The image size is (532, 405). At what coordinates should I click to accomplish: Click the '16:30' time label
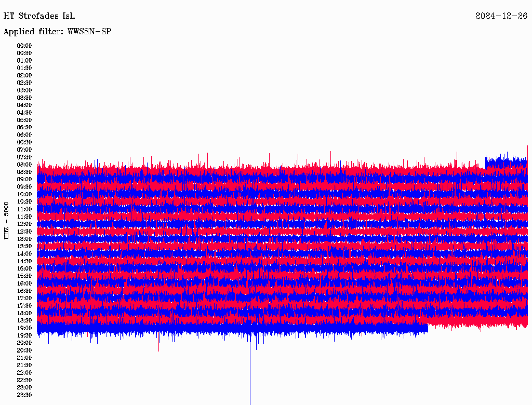(x=24, y=291)
